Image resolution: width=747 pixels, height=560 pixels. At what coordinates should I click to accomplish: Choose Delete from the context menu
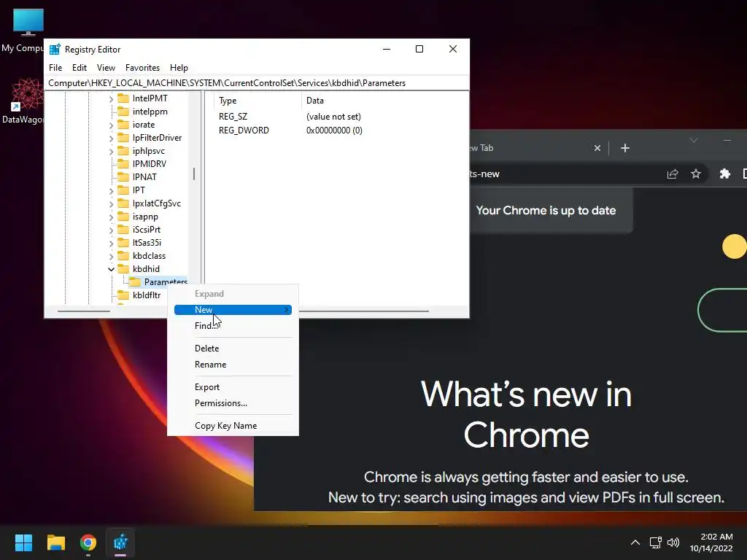[233, 349]
